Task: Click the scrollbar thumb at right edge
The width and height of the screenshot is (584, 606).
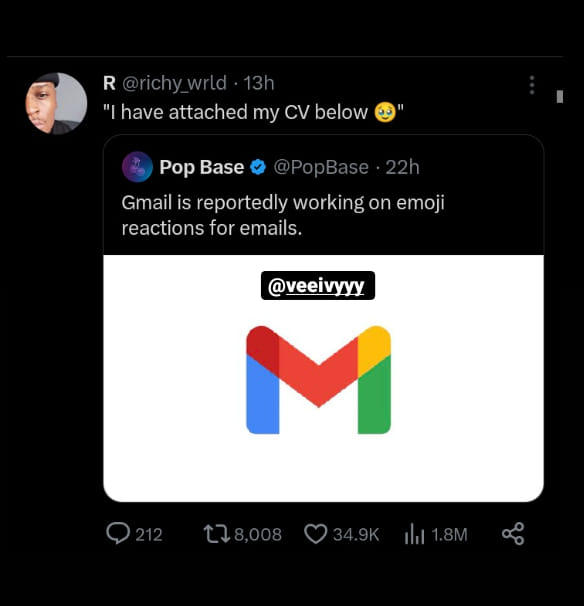Action: coord(560,96)
